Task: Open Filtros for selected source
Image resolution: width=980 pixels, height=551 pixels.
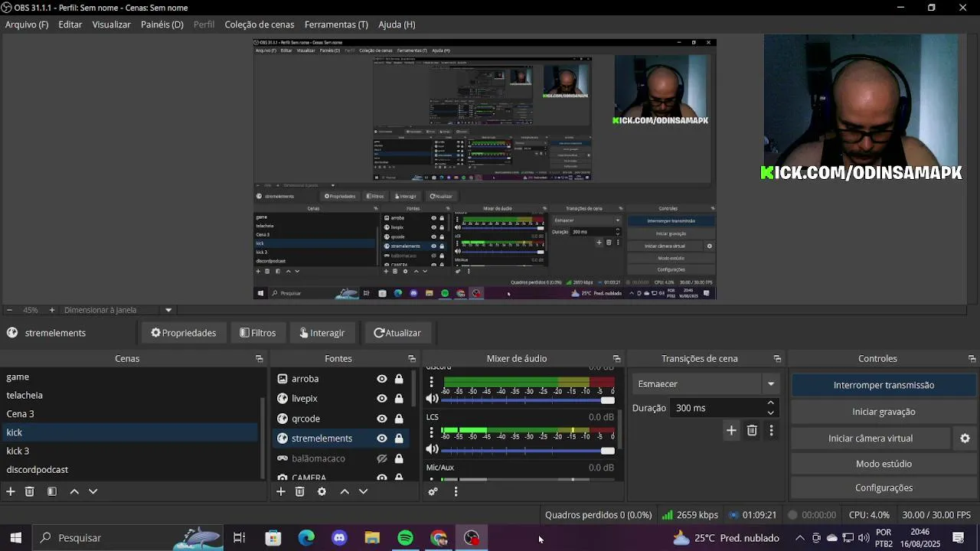Action: coord(257,333)
